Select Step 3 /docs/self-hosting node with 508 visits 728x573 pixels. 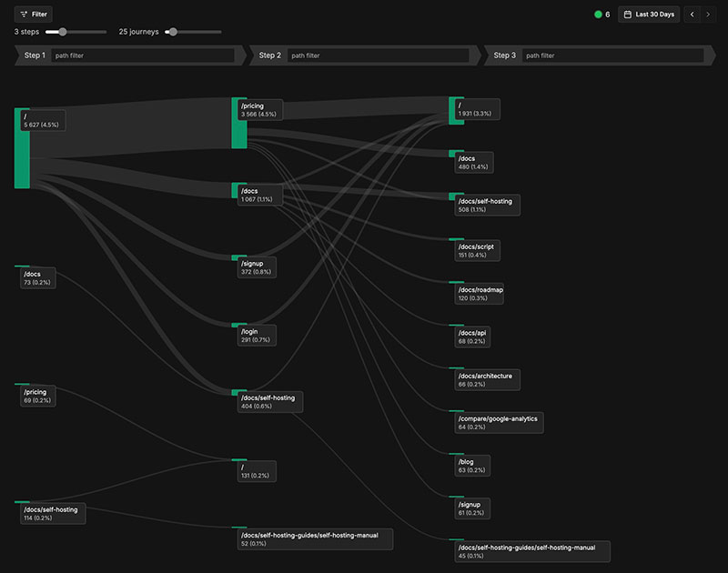pos(487,205)
